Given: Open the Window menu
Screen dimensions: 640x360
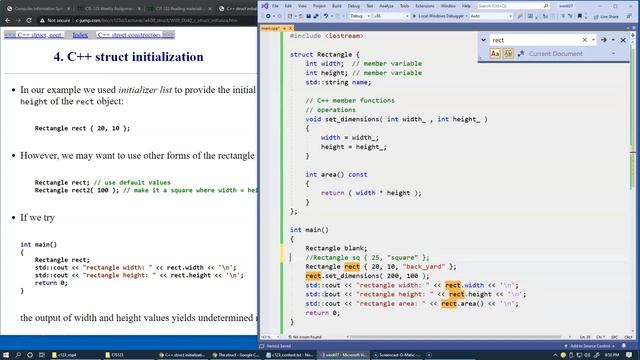Looking at the screenshot, I should pyautogui.click(x=448, y=6).
